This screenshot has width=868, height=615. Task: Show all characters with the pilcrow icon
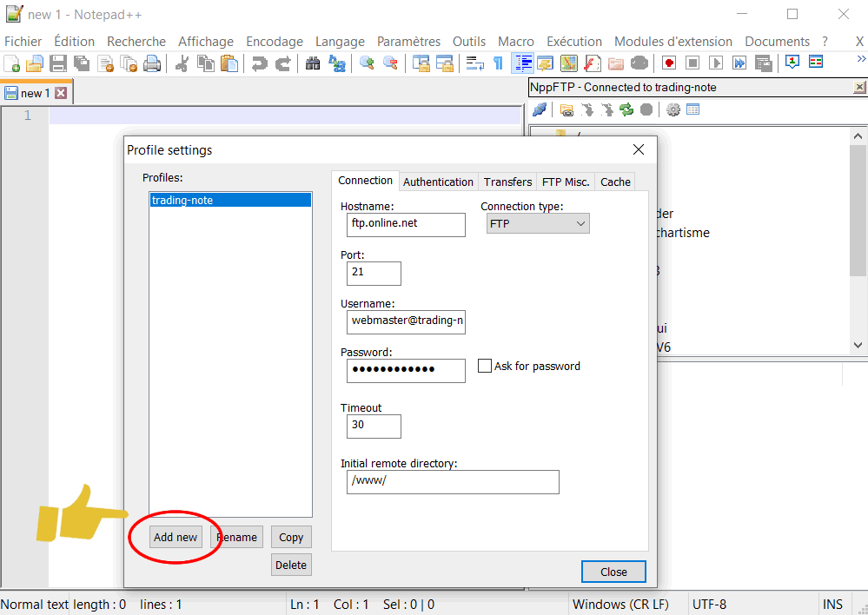pyautogui.click(x=498, y=63)
